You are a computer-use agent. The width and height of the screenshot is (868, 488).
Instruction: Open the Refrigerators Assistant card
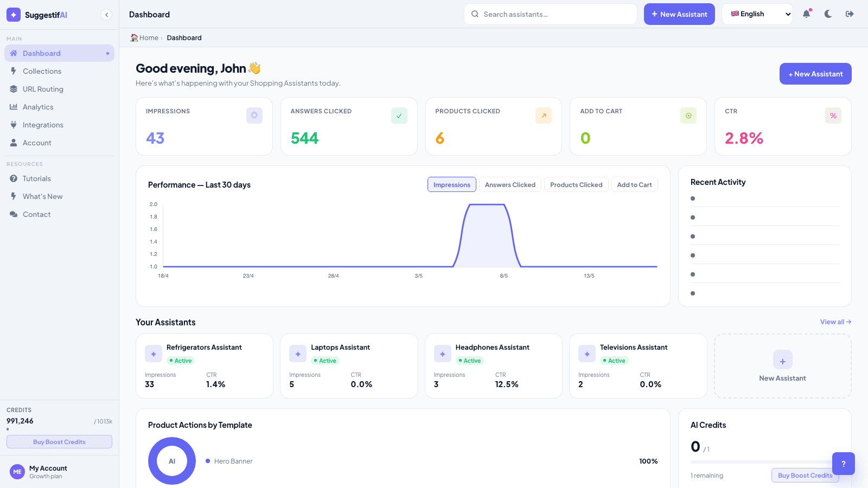coord(205,366)
